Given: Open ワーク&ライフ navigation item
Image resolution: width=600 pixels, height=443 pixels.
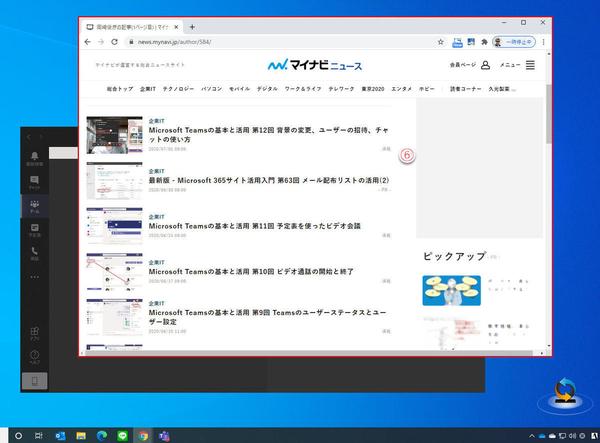Looking at the screenshot, I should [303, 89].
